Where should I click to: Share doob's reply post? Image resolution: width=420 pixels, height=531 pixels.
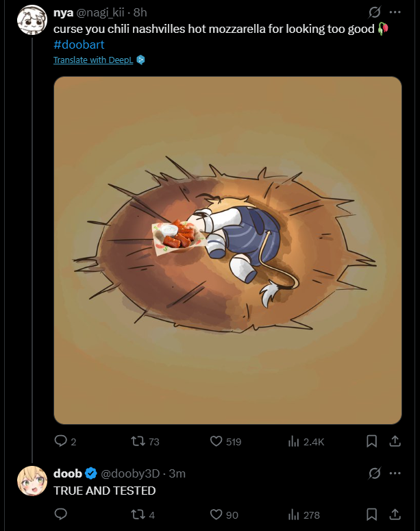[x=395, y=514]
